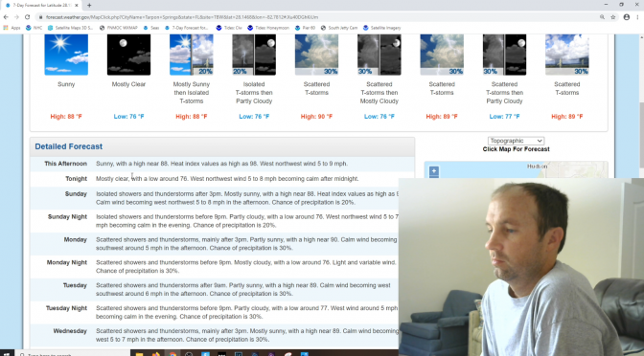
Task: Click the site lock icon in the address bar
Action: coord(40,17)
